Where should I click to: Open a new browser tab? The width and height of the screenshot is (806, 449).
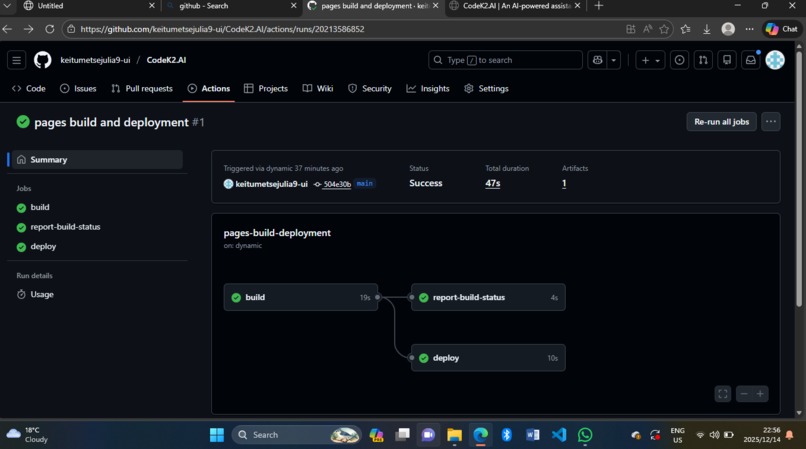(x=598, y=6)
